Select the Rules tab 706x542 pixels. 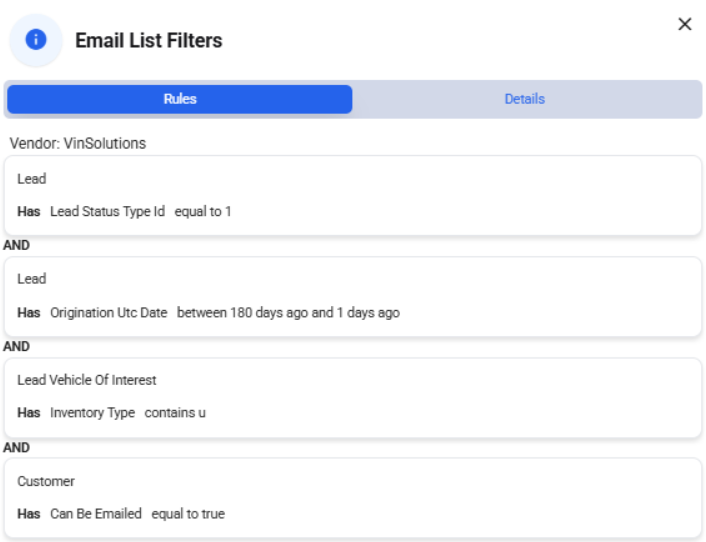180,99
